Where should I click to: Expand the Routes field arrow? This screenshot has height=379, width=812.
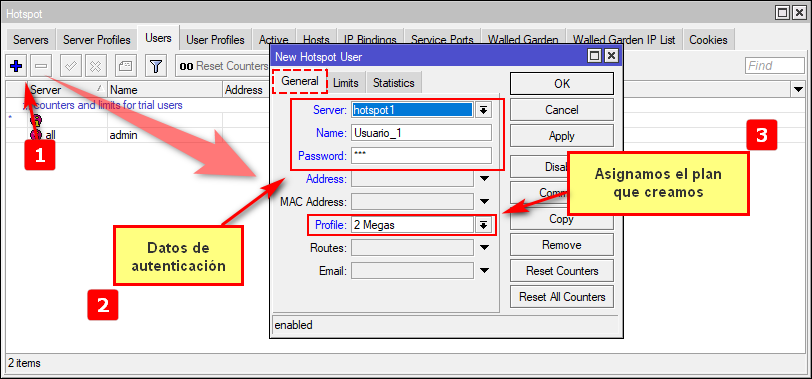pos(484,248)
